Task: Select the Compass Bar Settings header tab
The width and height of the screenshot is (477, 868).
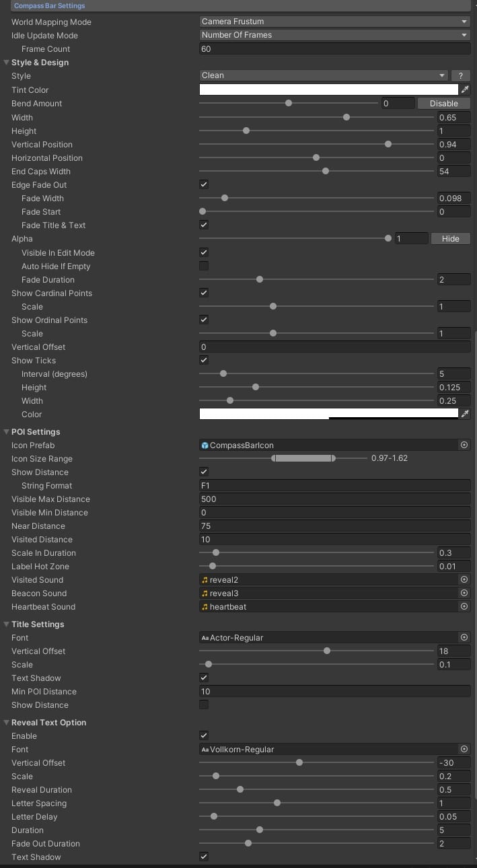Action: click(50, 6)
